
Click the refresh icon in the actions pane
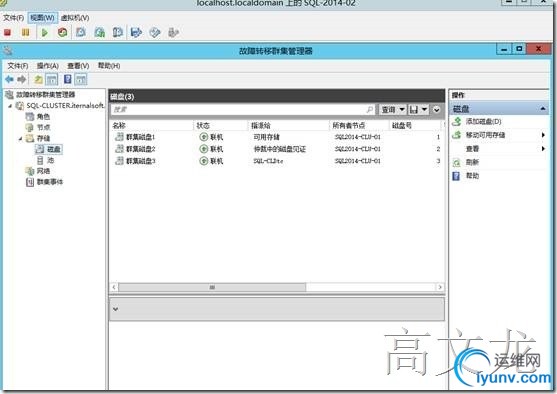pyautogui.click(x=456, y=162)
